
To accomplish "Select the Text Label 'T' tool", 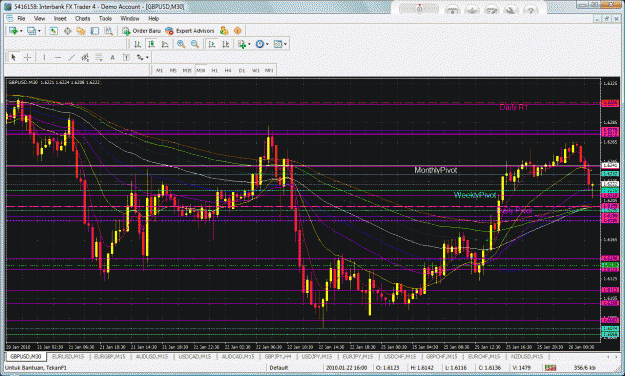I will click(126, 57).
